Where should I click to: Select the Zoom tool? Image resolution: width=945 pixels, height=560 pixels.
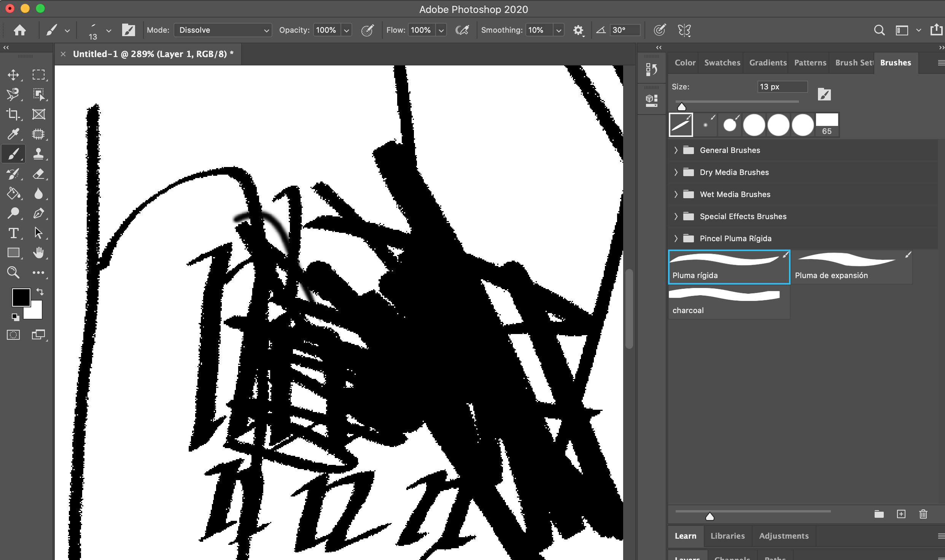14,272
